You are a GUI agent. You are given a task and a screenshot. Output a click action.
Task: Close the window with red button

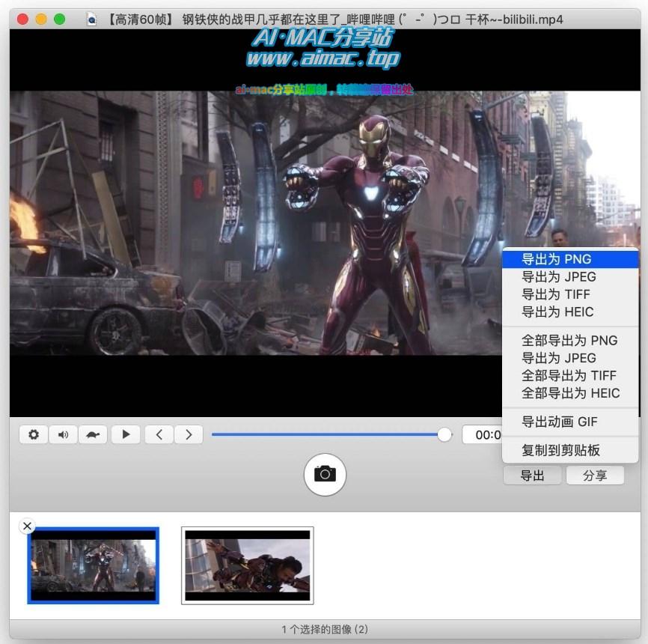(22, 19)
